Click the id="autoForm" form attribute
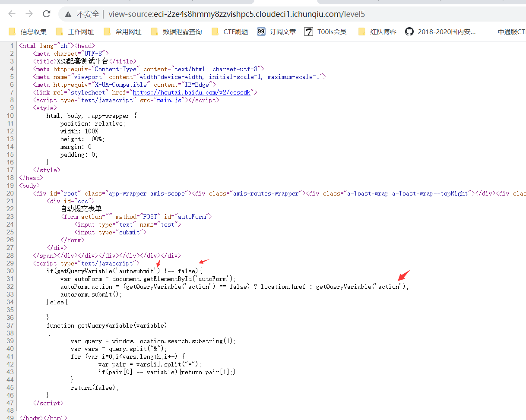This screenshot has height=420, width=526. [x=186, y=217]
